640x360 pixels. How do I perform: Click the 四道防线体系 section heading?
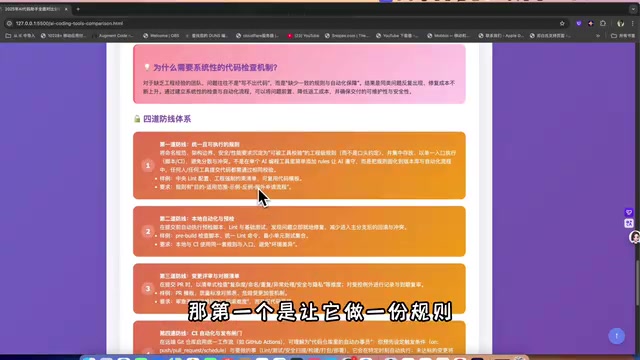(167, 119)
